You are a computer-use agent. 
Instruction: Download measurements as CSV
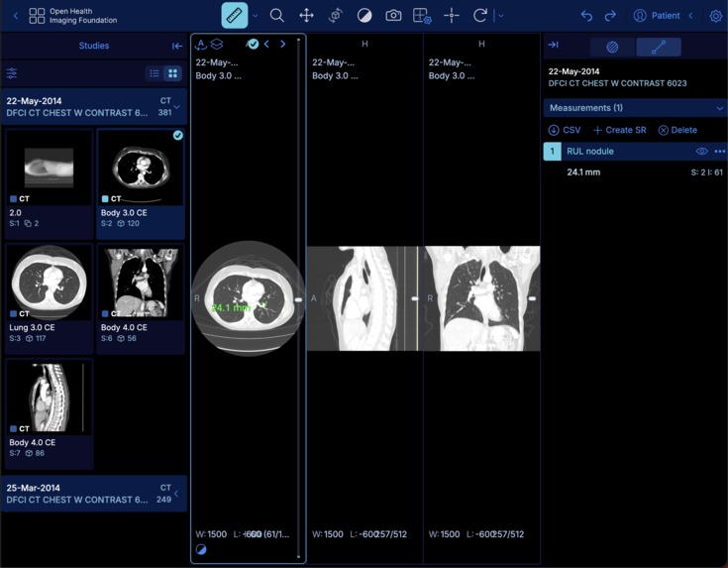coord(565,130)
